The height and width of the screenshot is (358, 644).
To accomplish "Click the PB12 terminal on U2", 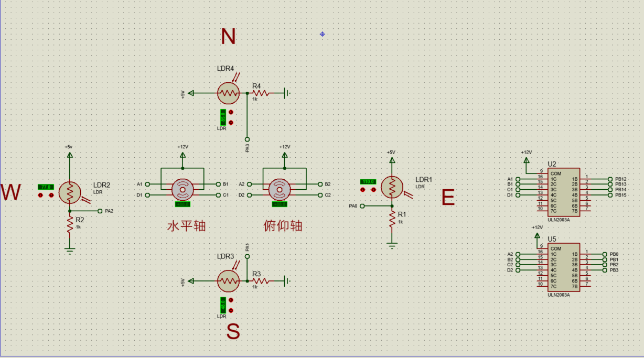I will (610, 179).
